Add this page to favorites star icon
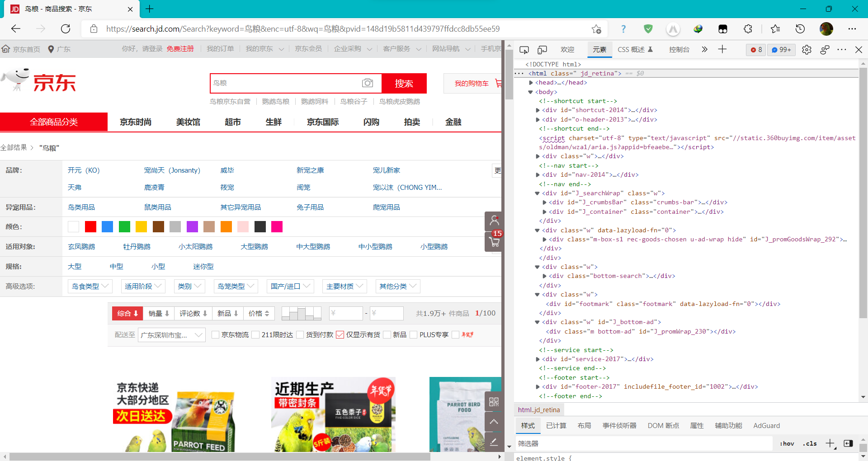This screenshot has height=461, width=868. (x=596, y=29)
